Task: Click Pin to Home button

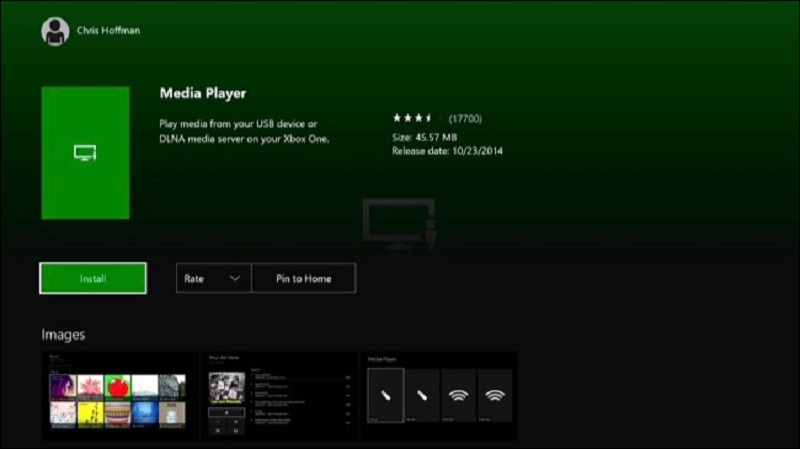Action: pyautogui.click(x=303, y=278)
